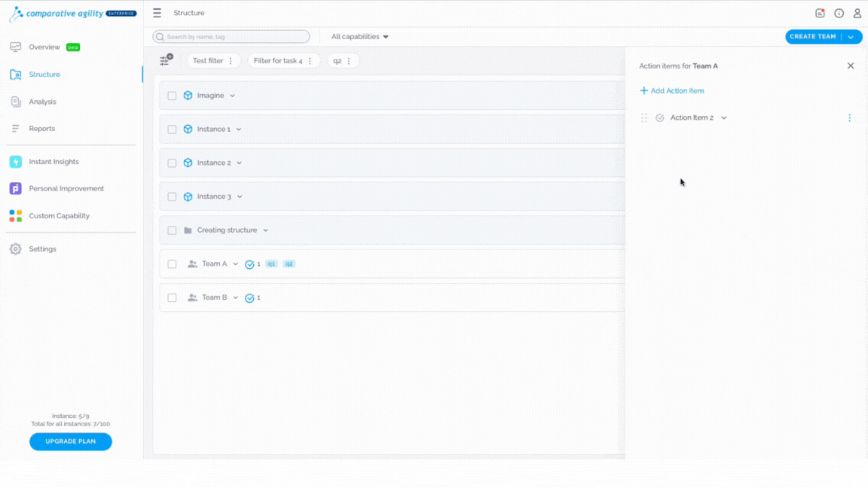Click the Instant Insights lightning icon
The height and width of the screenshot is (488, 868).
click(16, 162)
